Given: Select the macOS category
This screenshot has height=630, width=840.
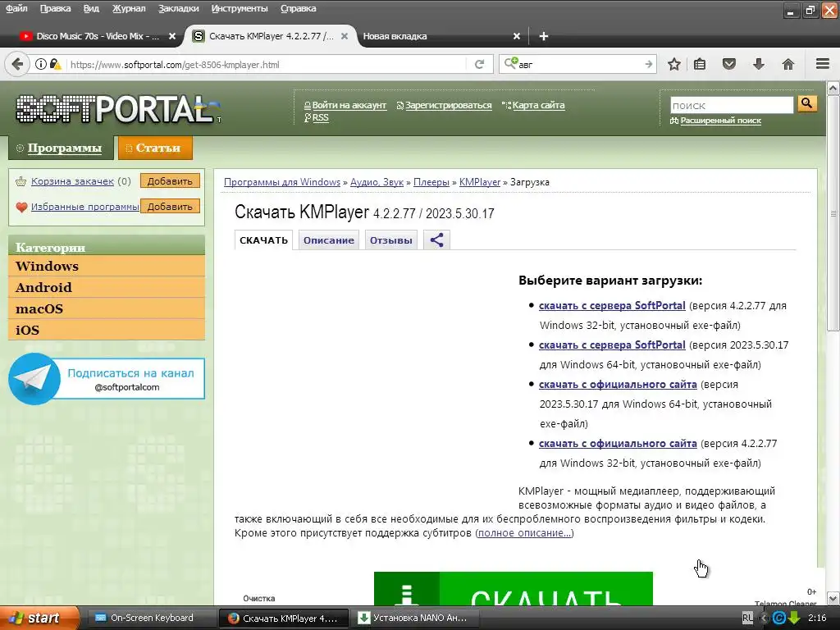Looking at the screenshot, I should [107, 308].
